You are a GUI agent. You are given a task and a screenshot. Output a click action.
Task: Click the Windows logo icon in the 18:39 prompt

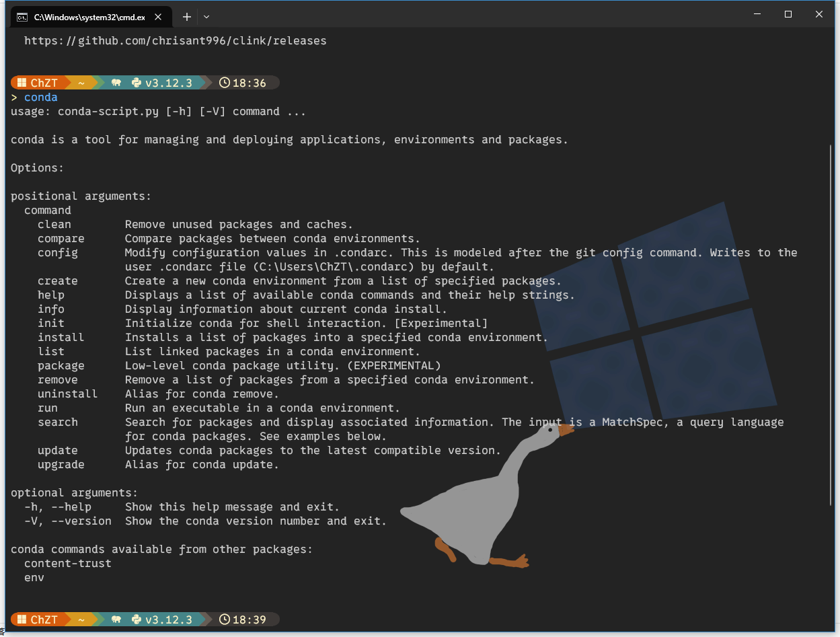coord(22,620)
